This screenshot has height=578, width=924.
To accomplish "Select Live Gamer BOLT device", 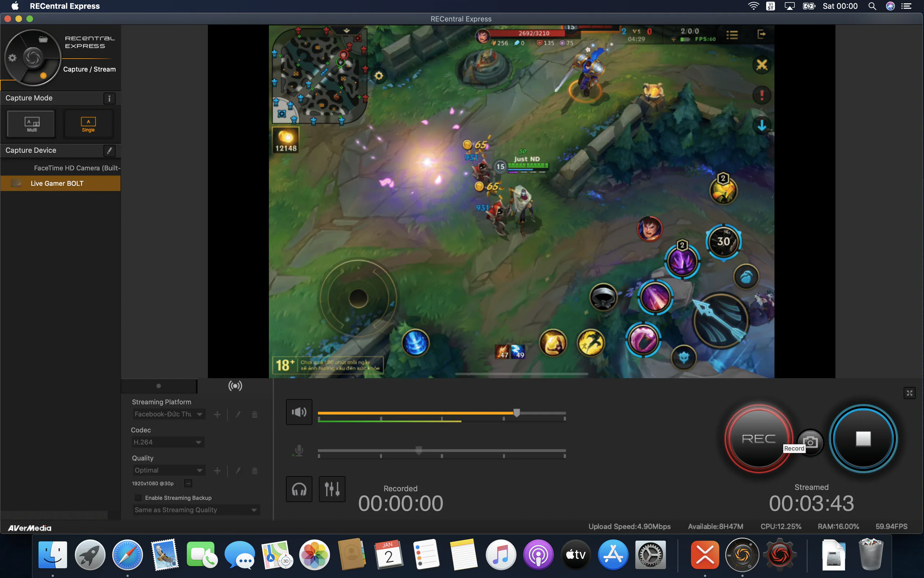I will click(60, 184).
